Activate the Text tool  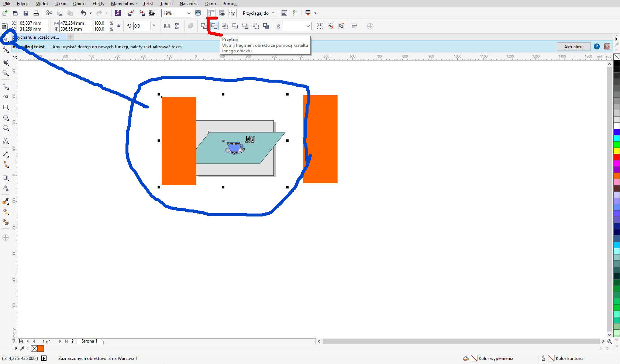click(x=6, y=141)
